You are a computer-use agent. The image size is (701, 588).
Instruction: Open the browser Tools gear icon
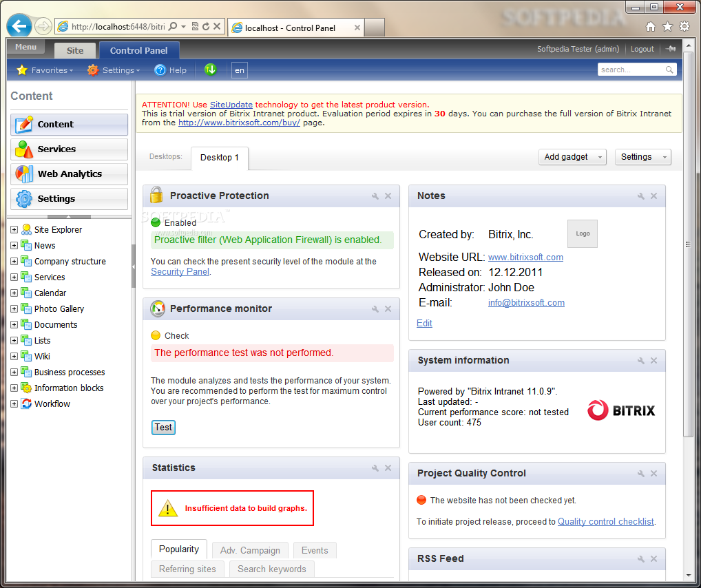point(684,26)
